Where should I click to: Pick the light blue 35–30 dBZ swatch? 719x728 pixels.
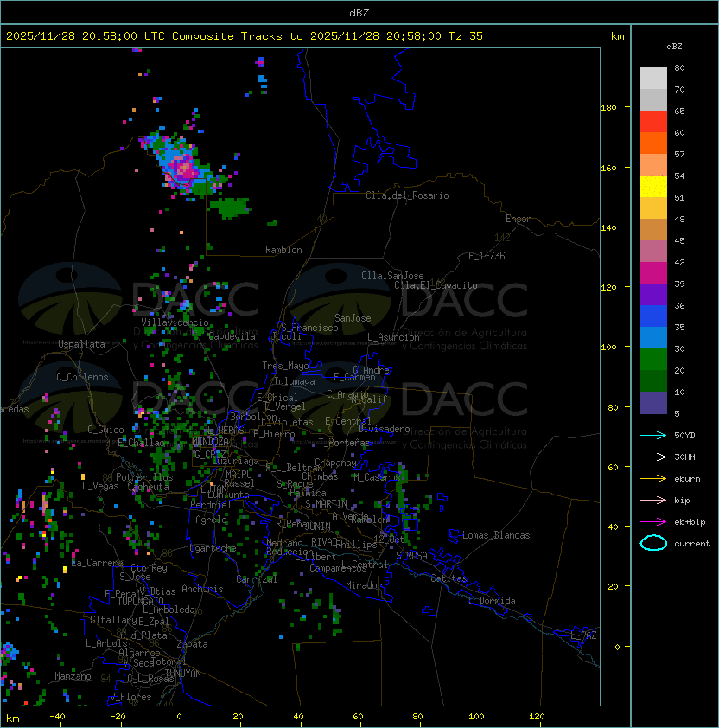tap(653, 337)
